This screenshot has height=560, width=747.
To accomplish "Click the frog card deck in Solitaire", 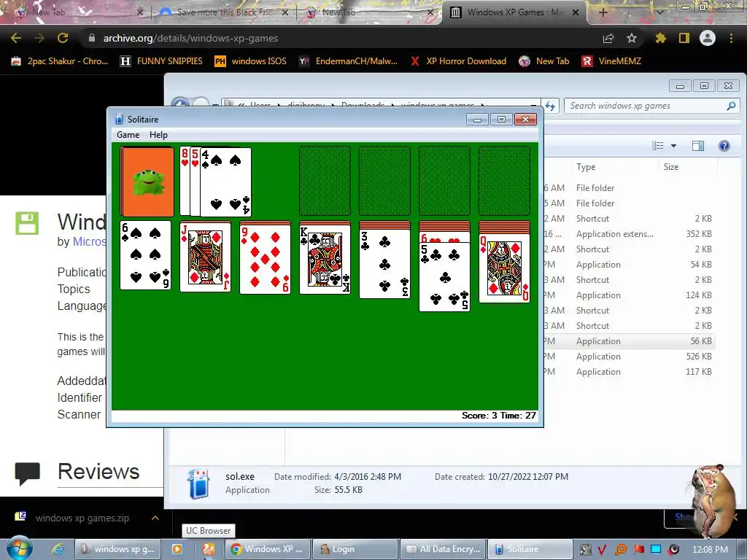I will (x=147, y=182).
